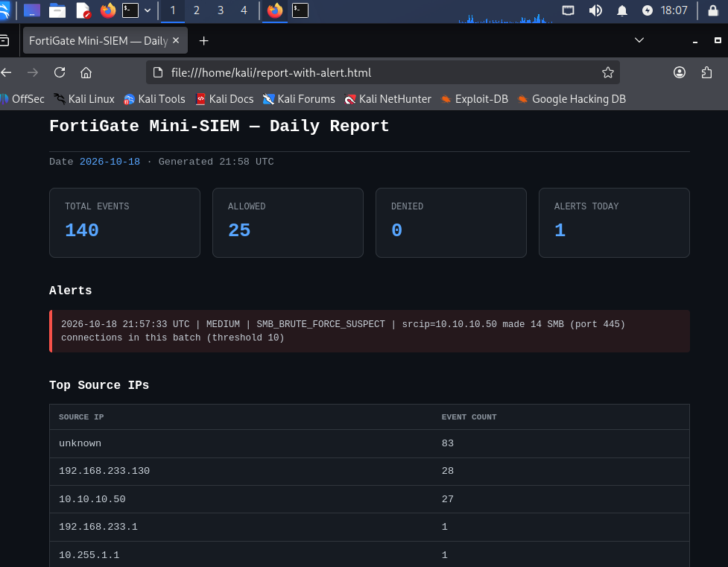The image size is (728, 567).
Task: Open the terminal launcher left of workspace 1
Action: click(x=130, y=10)
